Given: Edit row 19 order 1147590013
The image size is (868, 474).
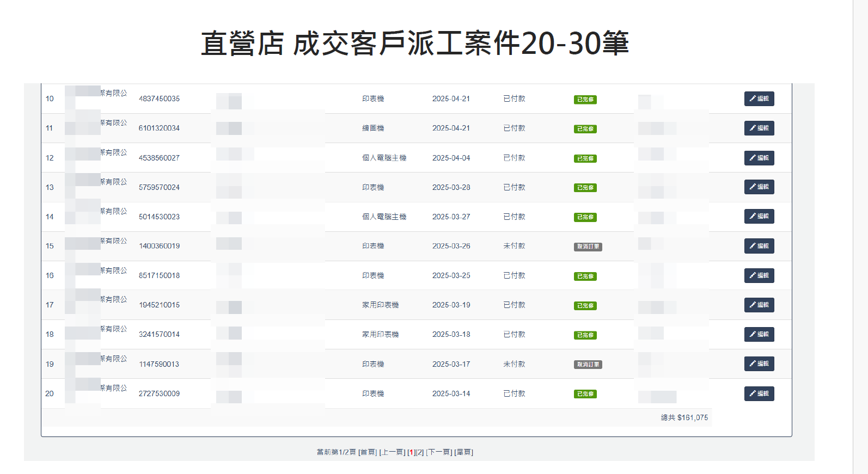Looking at the screenshot, I should click(x=759, y=364).
